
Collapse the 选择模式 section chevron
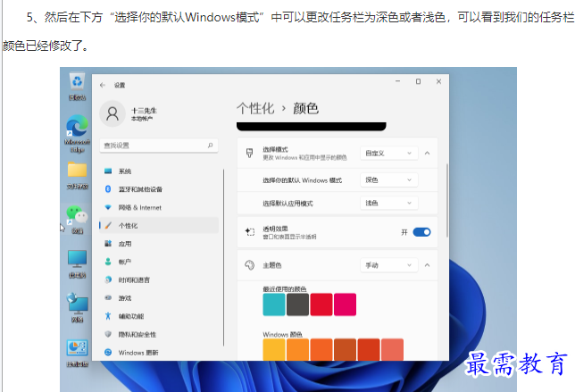click(427, 153)
